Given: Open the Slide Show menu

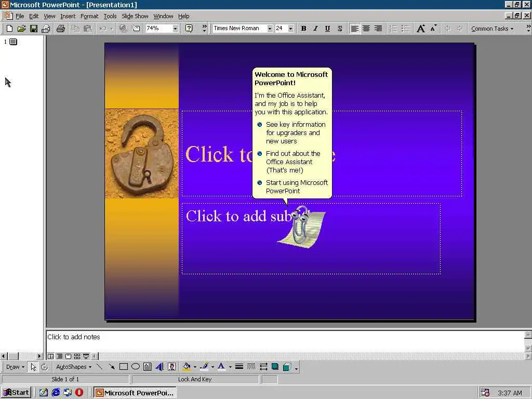Looking at the screenshot, I should 135,16.
